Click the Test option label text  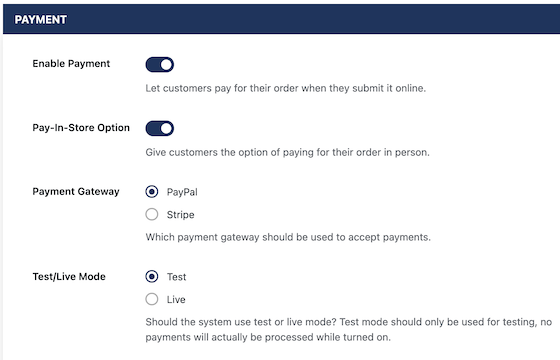pos(176,277)
